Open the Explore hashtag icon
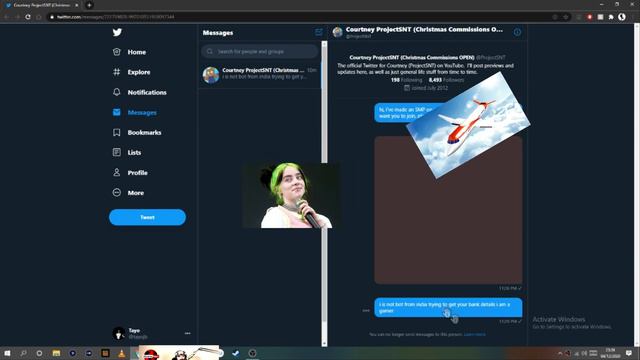Image resolution: width=640 pixels, height=360 pixels. [x=117, y=72]
